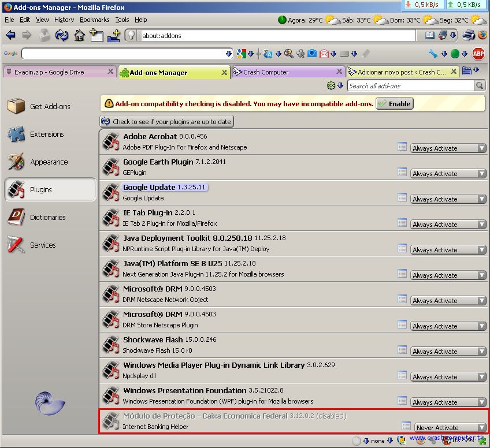Click the translate icon in Google toolbar
The width and height of the screenshot is (490, 448).
268,54
